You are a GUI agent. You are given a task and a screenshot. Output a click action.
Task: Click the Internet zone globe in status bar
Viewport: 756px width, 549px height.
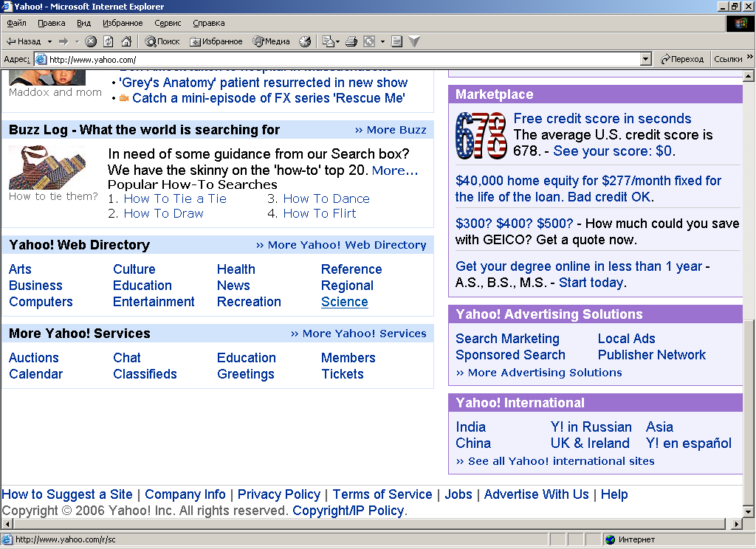click(611, 539)
